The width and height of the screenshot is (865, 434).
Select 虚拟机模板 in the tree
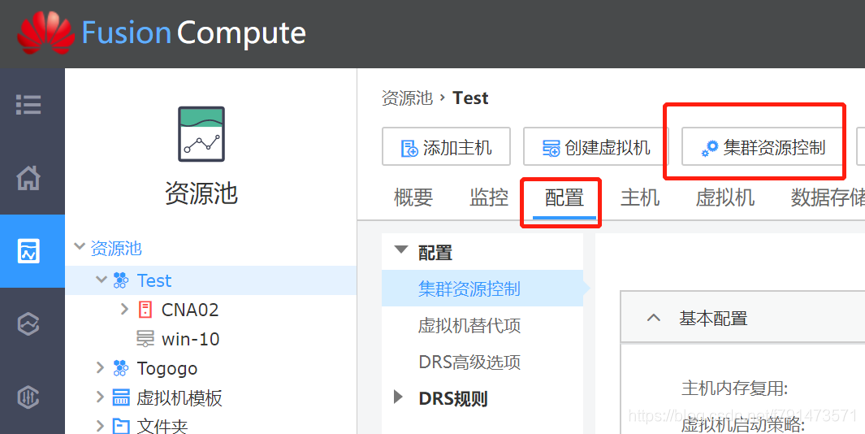coord(179,398)
